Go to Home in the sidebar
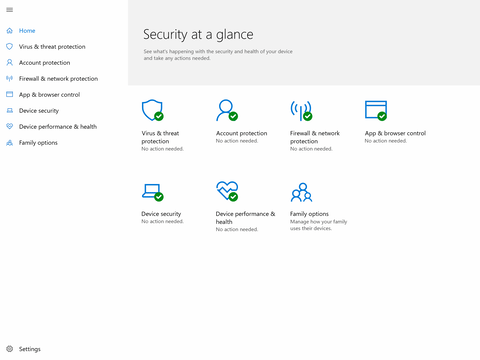Viewport: 480px width, 360px height. (27, 31)
